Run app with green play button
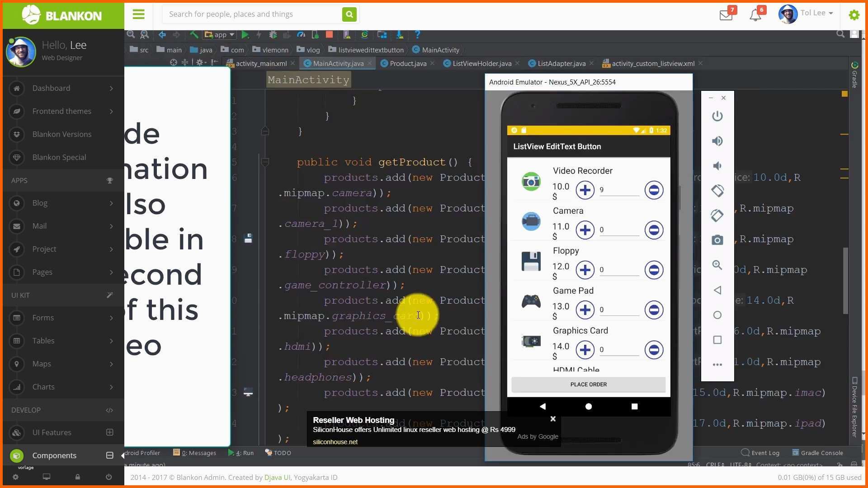Image resolution: width=868 pixels, height=488 pixels. coord(245,35)
